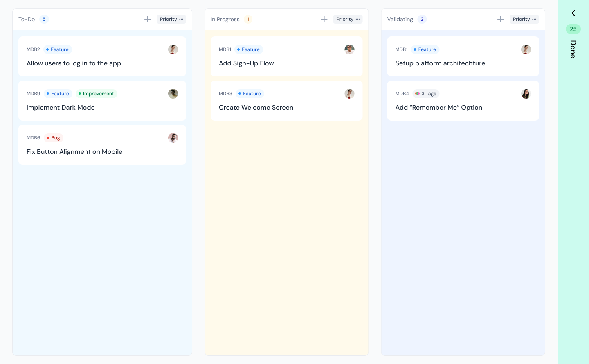The image size is (589, 364).
Task: Open Priority dropdown in To-Do column
Action: click(x=171, y=19)
